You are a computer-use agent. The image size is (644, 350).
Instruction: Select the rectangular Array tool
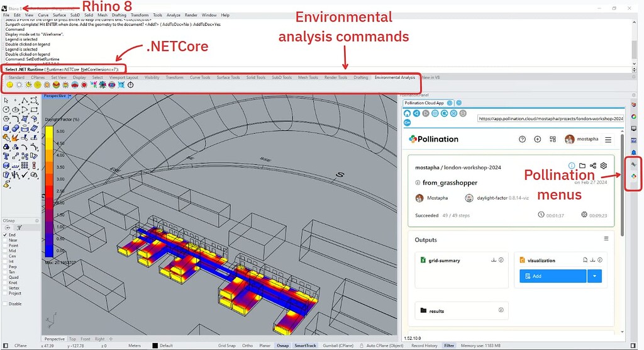[x=25, y=165]
